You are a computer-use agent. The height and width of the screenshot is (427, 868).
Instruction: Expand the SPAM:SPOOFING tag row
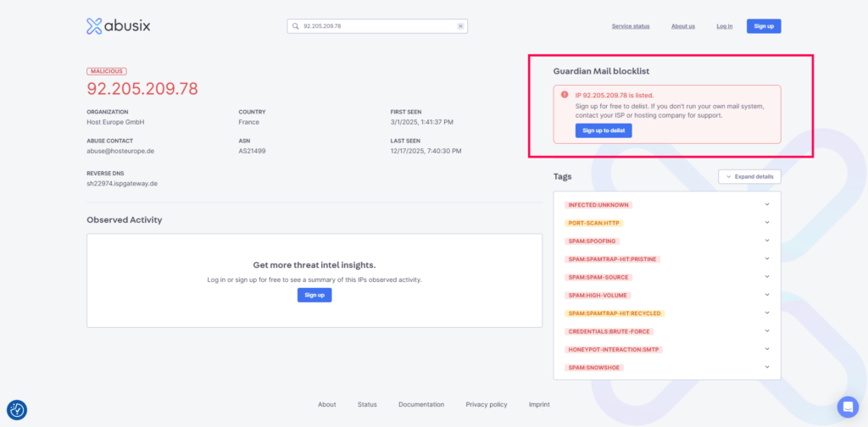point(667,241)
